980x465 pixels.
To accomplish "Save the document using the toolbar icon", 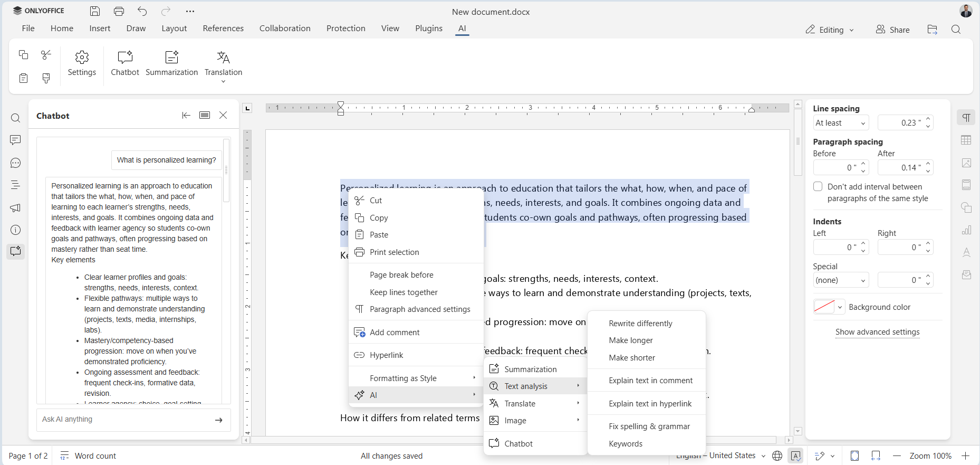I will [95, 11].
